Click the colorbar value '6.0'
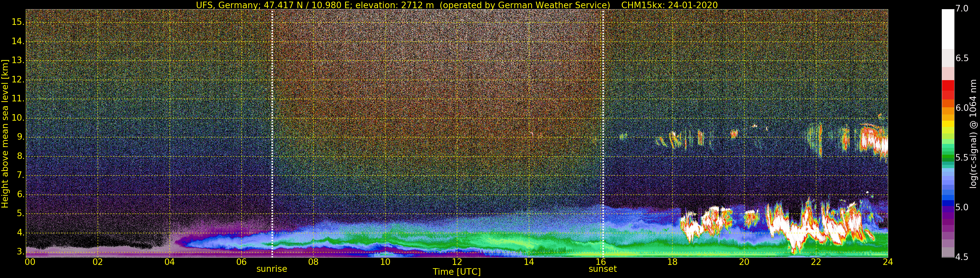The image size is (980, 278). [x=962, y=108]
